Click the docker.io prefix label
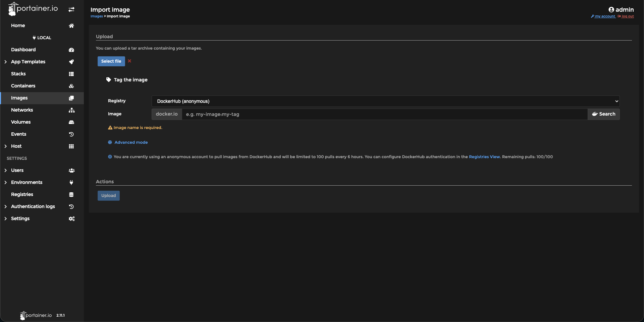The image size is (644, 322). pyautogui.click(x=167, y=114)
